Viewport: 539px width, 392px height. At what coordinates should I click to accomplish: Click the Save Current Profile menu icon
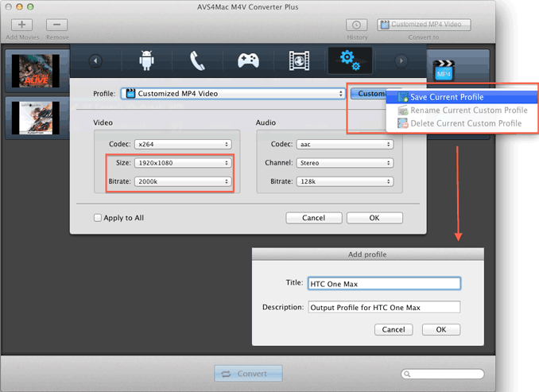(x=403, y=97)
